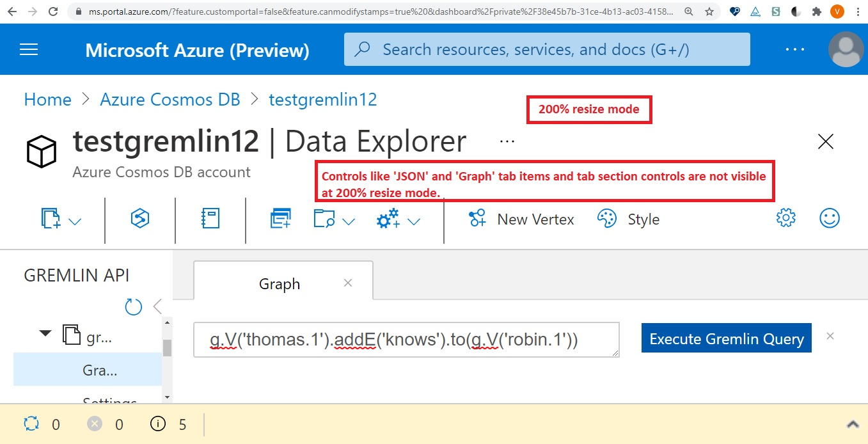Execute the Gremlin query

point(726,338)
